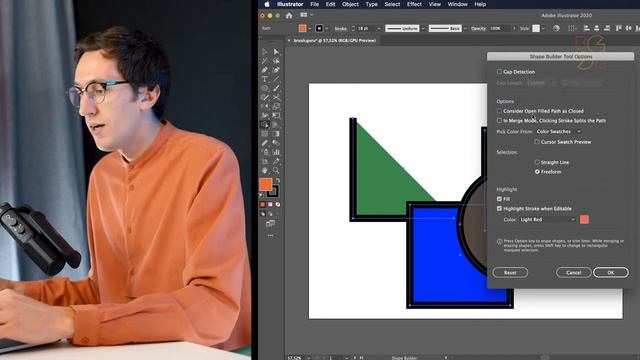This screenshot has width=640, height=360.
Task: Open Change Screen Mode icon
Action: (x=270, y=223)
